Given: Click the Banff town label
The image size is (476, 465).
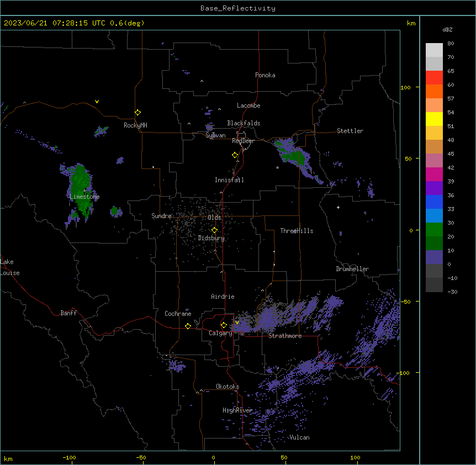Looking at the screenshot, I should [68, 313].
